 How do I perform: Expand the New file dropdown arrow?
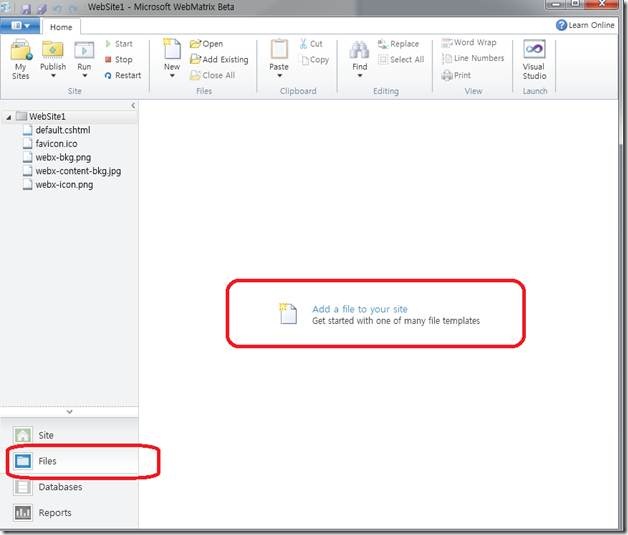(172, 76)
